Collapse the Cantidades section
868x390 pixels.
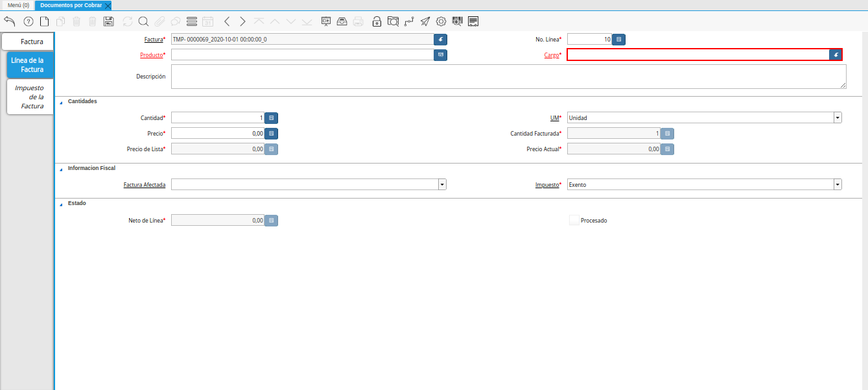pyautogui.click(x=62, y=102)
